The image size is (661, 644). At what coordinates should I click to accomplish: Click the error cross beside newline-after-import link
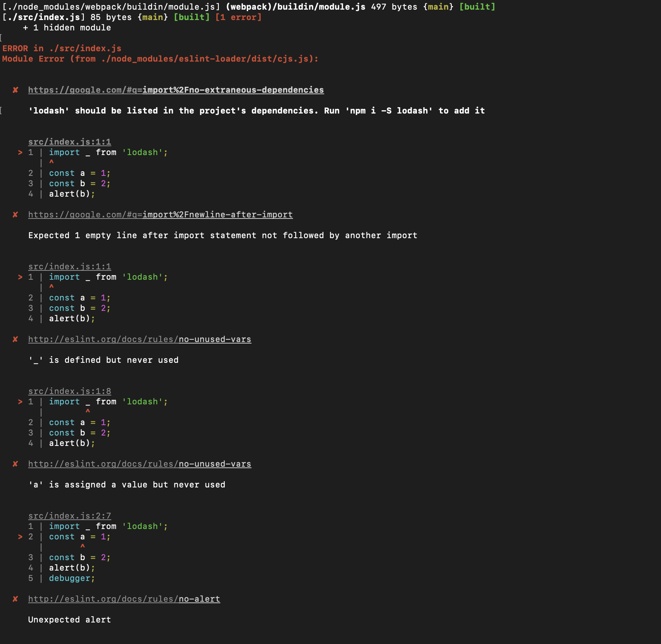15,214
